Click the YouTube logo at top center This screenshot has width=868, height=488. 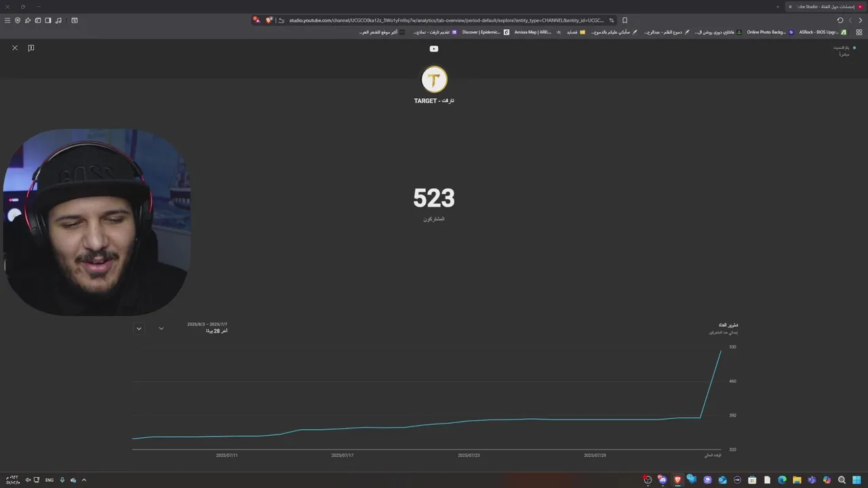click(x=434, y=49)
